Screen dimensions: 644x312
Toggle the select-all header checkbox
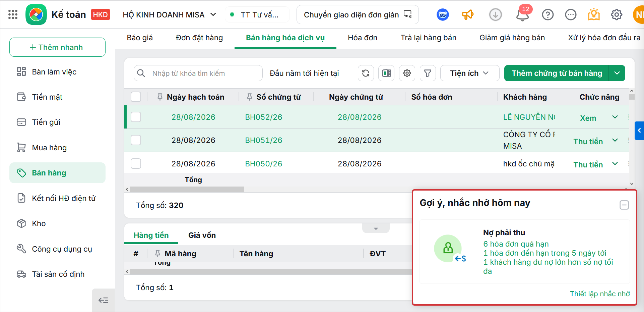pyautogui.click(x=136, y=97)
